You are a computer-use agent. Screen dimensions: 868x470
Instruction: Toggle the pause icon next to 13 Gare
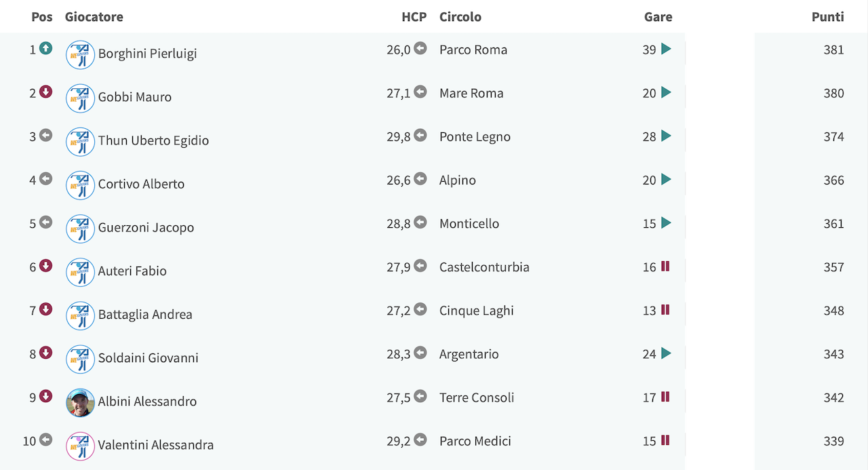(x=665, y=309)
